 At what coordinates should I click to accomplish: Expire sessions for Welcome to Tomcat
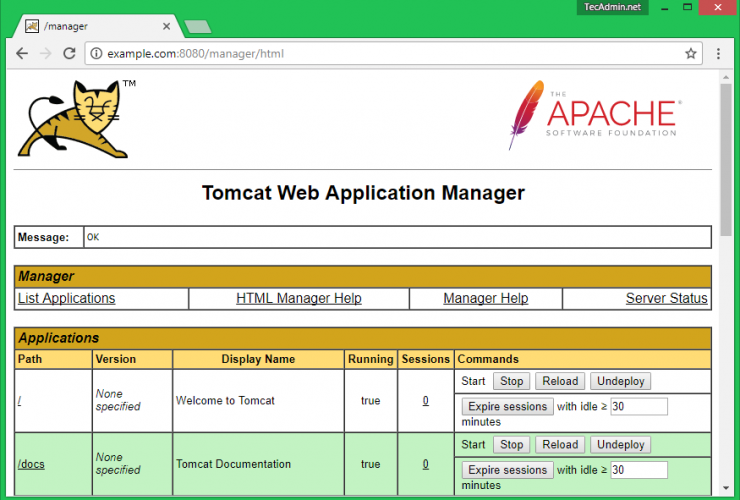[507, 406]
